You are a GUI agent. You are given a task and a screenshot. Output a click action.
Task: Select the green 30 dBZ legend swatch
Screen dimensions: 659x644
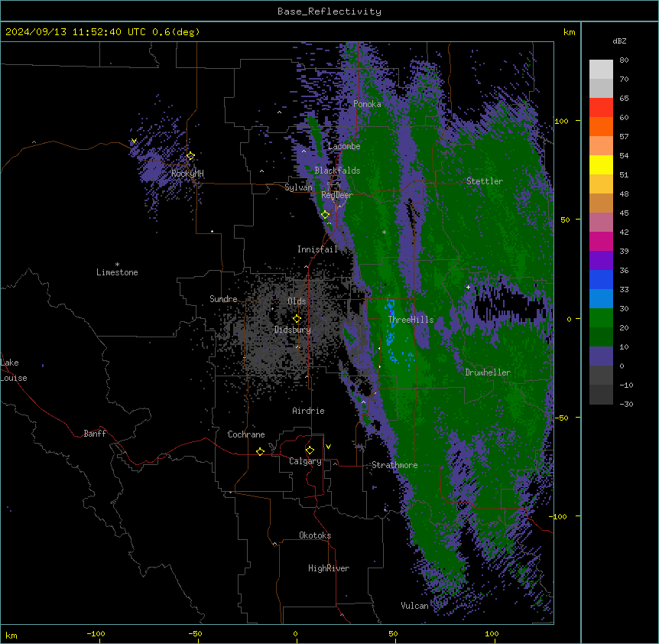(x=601, y=318)
